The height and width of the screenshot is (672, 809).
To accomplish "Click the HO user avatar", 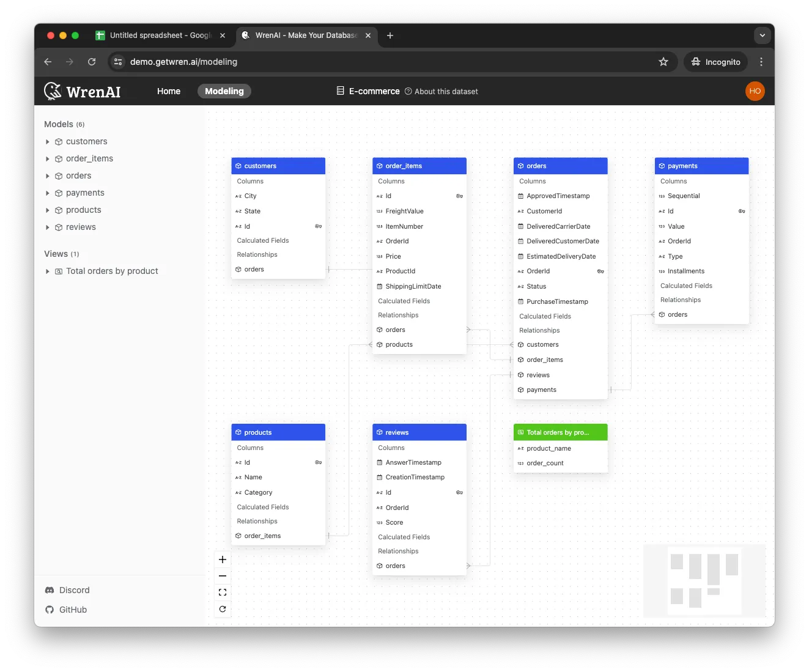I will [755, 91].
